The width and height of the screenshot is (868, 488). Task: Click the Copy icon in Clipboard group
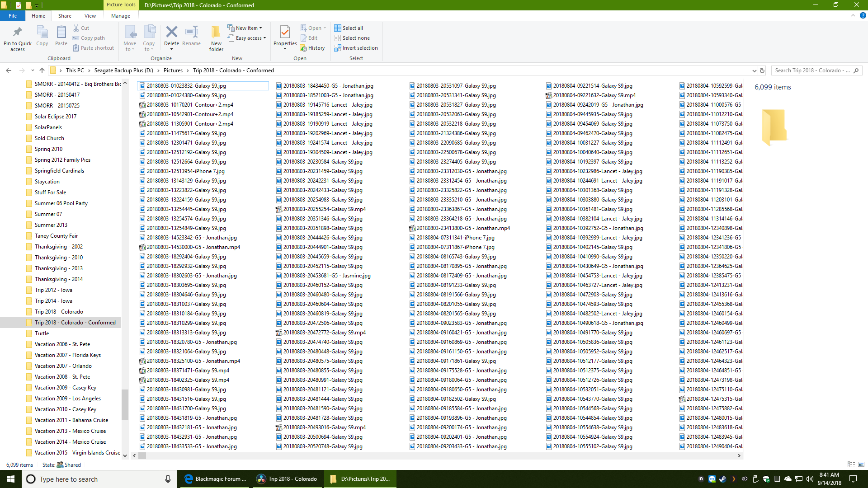click(42, 33)
